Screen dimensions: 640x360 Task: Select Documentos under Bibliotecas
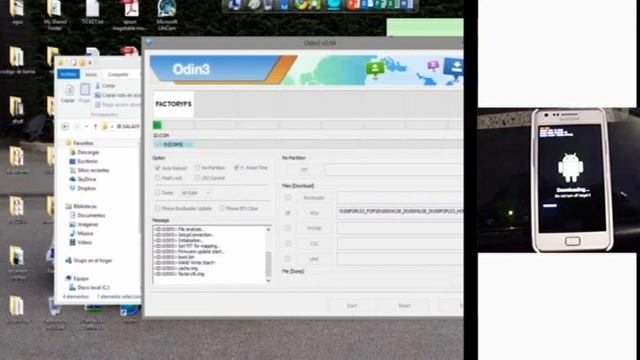pos(87,215)
